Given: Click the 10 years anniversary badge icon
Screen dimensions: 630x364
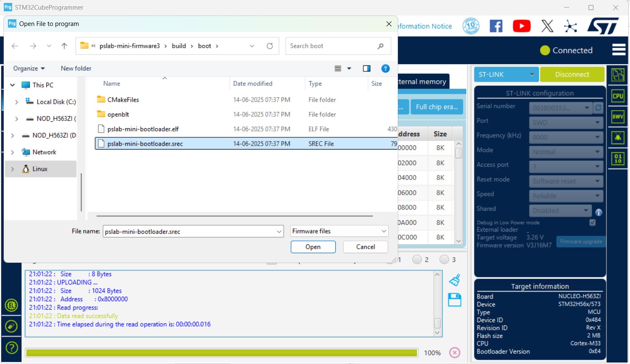Looking at the screenshot, I should 471,26.
